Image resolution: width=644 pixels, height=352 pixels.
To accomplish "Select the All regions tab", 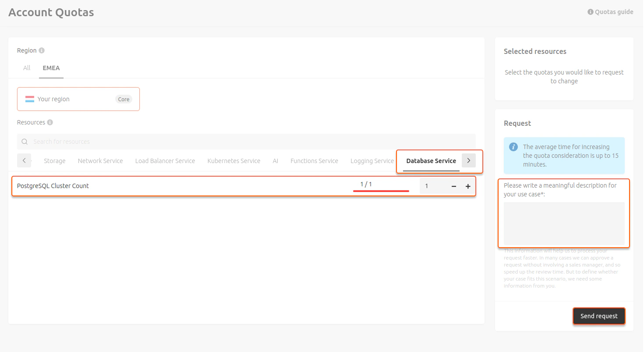I will click(x=26, y=68).
